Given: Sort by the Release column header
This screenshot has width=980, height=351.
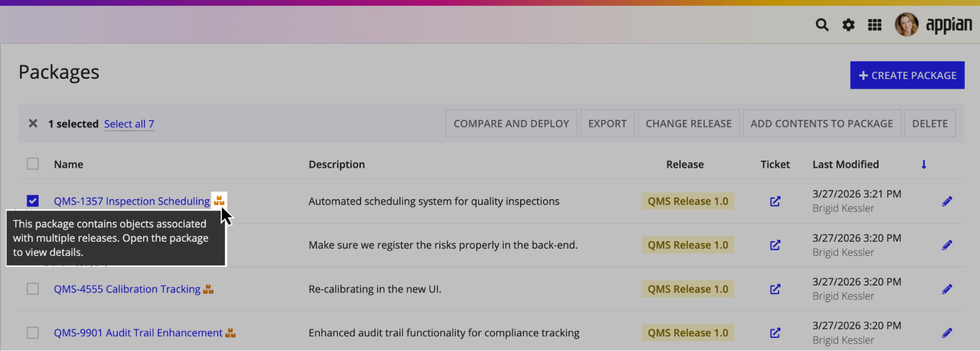Looking at the screenshot, I should tap(685, 164).
